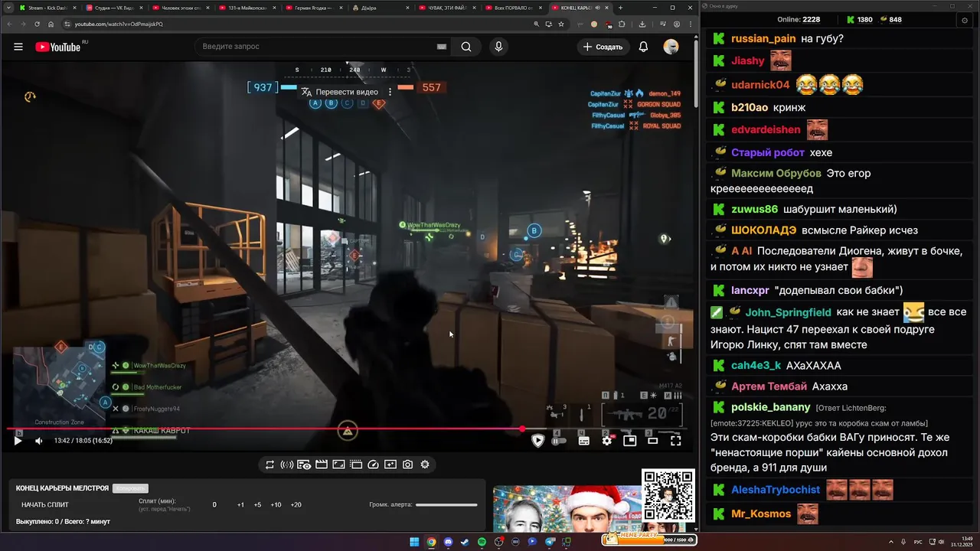Screen dimensions: 980x551
Task: Click the Создать (Create) button
Action: click(603, 47)
